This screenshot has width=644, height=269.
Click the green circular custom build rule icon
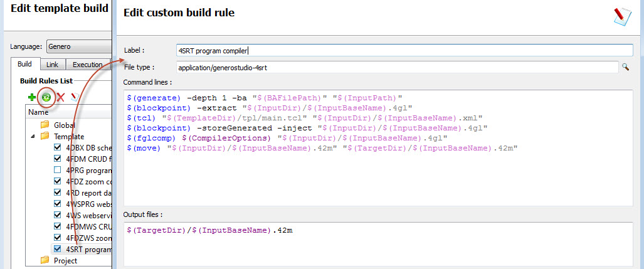(46, 97)
